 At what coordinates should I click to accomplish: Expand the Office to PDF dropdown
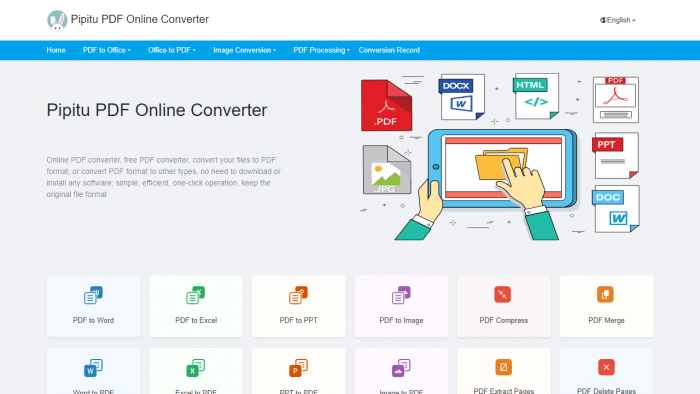172,50
